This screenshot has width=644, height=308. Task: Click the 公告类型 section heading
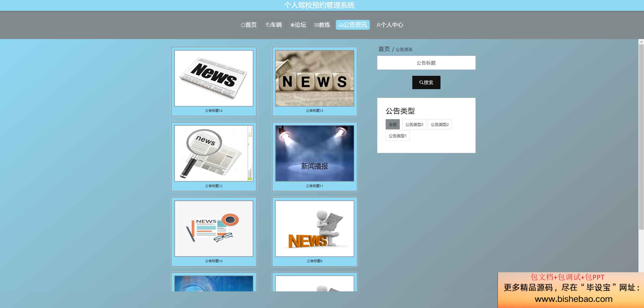[x=400, y=111]
